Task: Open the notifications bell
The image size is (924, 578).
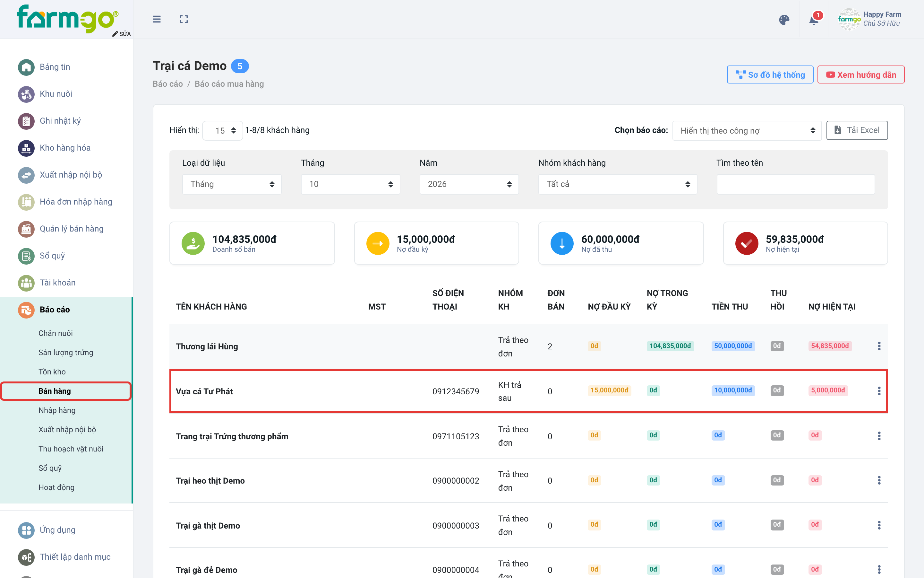Action: click(x=814, y=20)
